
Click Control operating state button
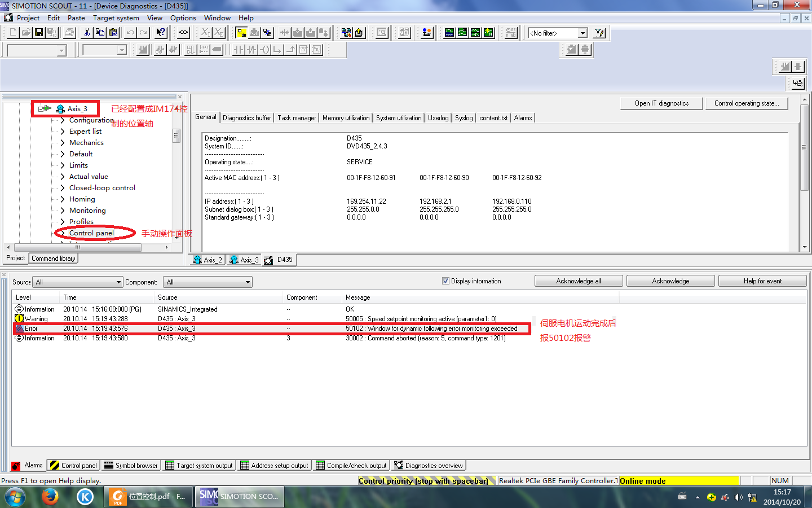point(747,103)
